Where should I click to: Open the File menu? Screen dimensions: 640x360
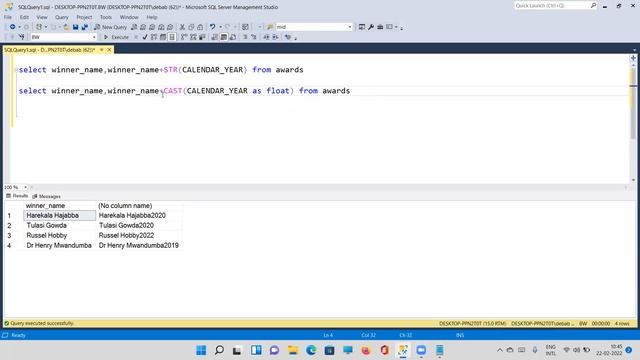pyautogui.click(x=8, y=17)
